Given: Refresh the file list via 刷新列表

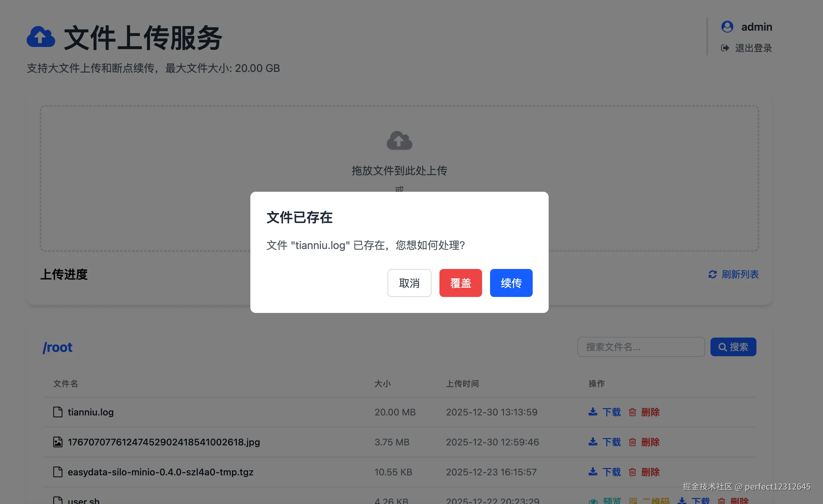Looking at the screenshot, I should coord(733,274).
